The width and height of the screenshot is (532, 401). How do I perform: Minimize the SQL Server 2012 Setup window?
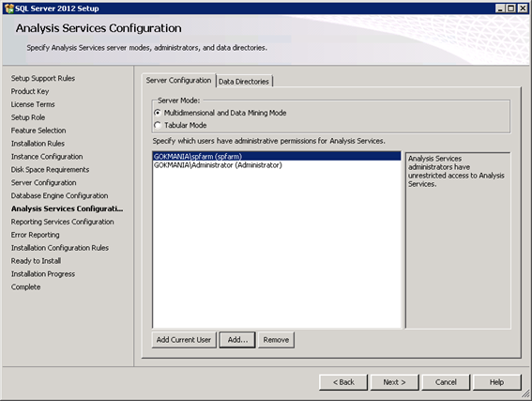click(x=500, y=8)
